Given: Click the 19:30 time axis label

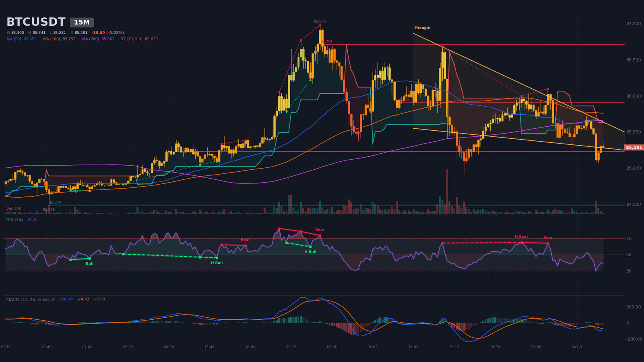Looking at the screenshot, I should tap(495, 347).
